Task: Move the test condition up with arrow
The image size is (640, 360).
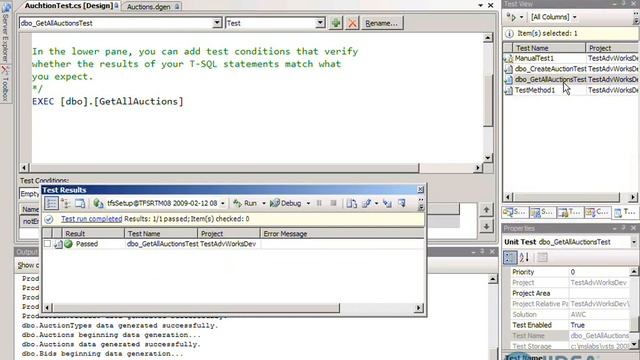Action: click(486, 210)
